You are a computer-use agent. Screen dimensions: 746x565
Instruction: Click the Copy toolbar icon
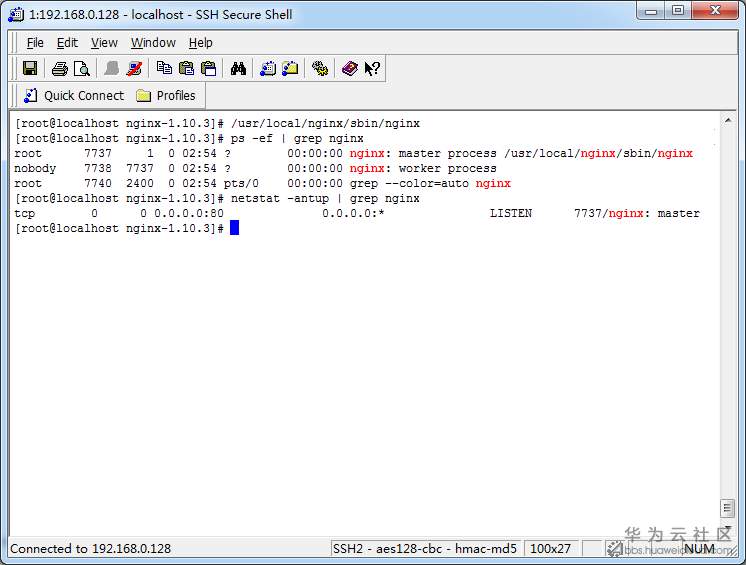coord(164,68)
